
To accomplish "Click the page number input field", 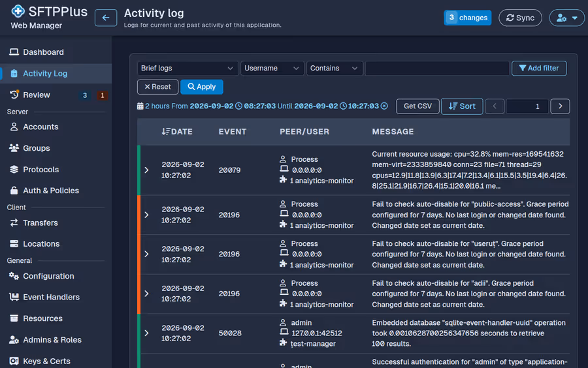I will coord(527,106).
